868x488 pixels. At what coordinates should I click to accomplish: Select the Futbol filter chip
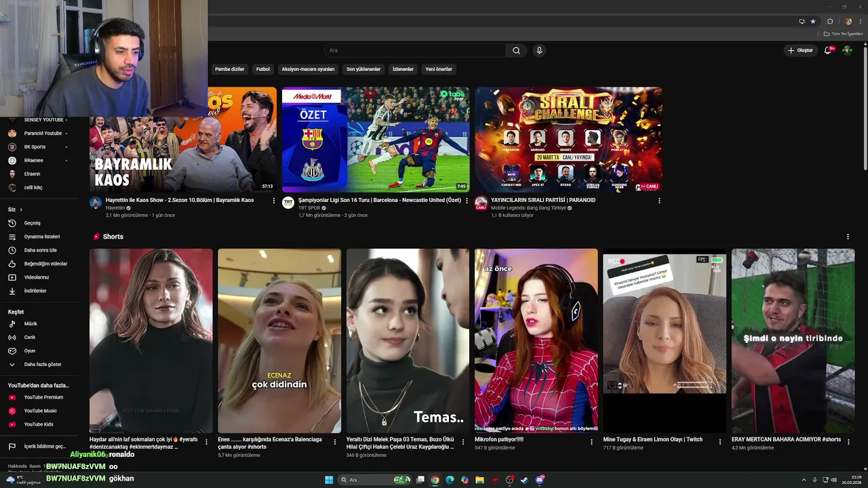(x=263, y=69)
